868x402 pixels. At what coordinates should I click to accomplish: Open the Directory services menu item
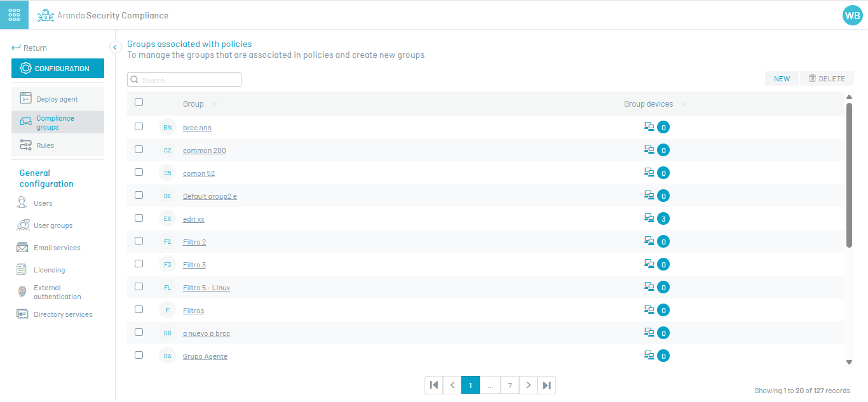click(x=62, y=314)
